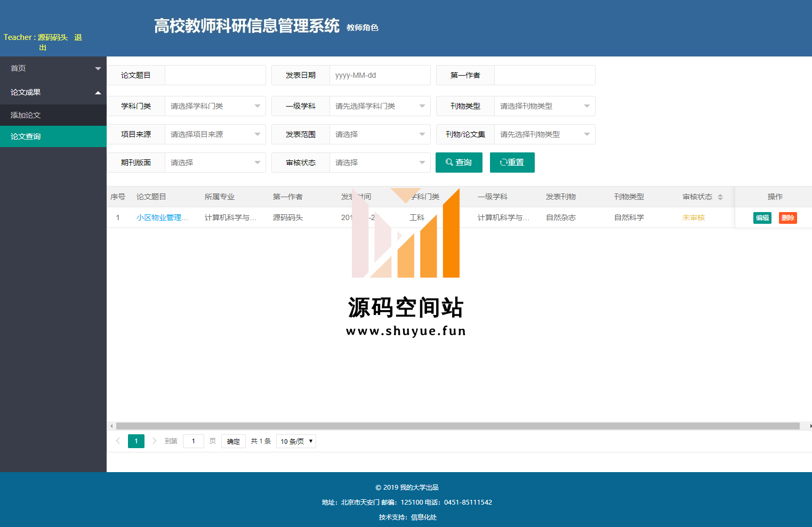Select page 1 in pagination
Image resolution: width=812 pixels, height=527 pixels.
pyautogui.click(x=136, y=441)
